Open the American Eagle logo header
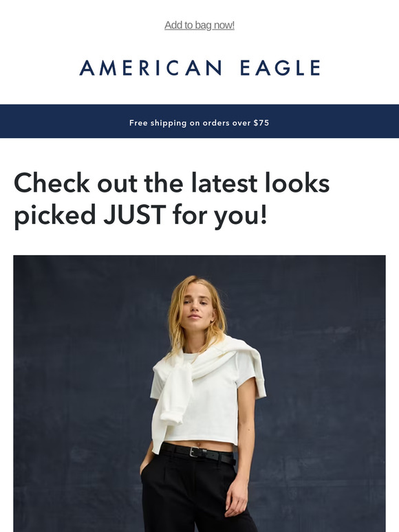 (x=199, y=67)
